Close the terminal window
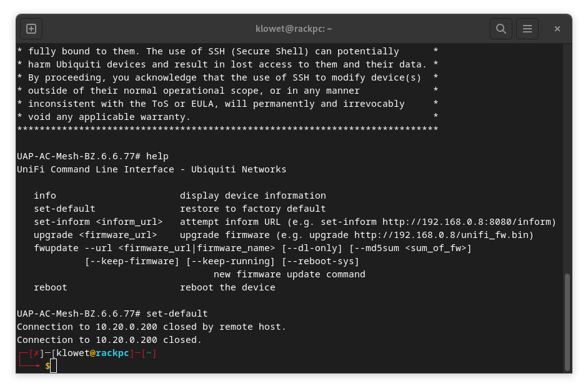The height and width of the screenshot is (391, 588). point(557,29)
